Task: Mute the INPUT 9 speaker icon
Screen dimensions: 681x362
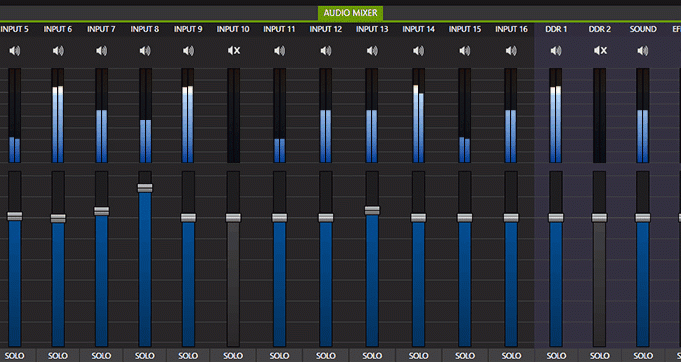Action: click(188, 51)
